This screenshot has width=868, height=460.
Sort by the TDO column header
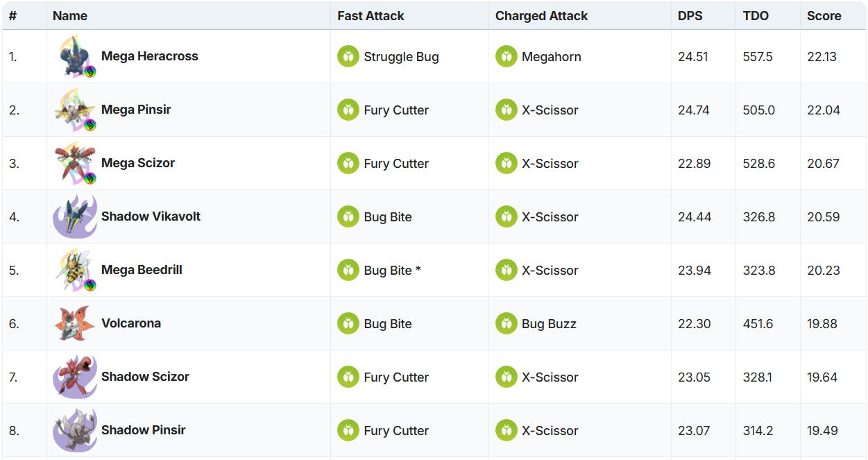pos(756,16)
